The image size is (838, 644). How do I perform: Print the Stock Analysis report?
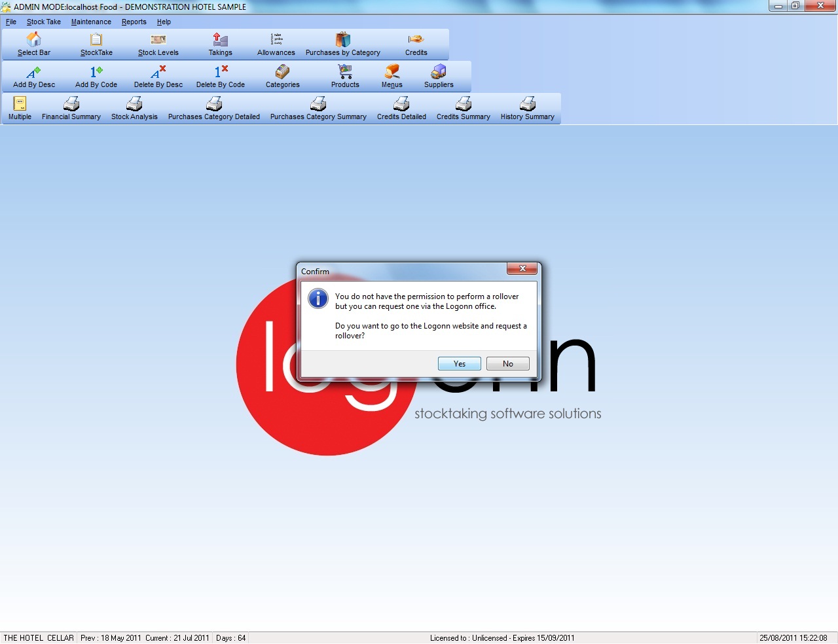tap(134, 109)
